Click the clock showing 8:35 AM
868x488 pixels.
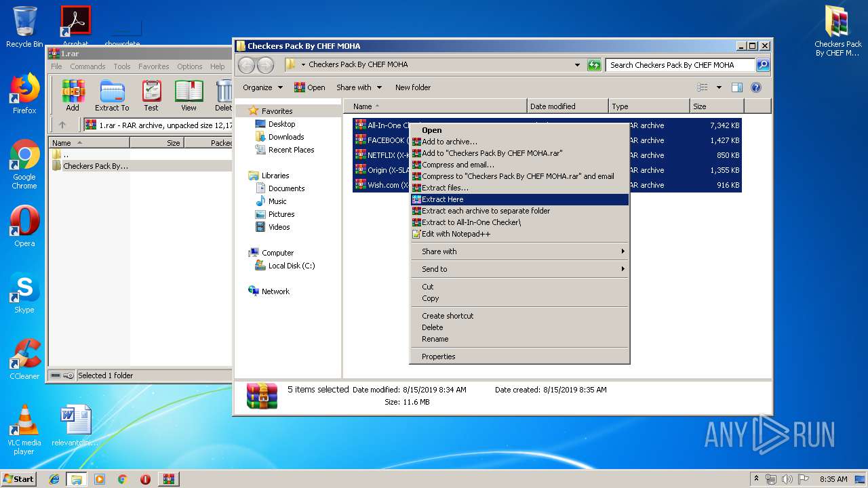[833, 479]
